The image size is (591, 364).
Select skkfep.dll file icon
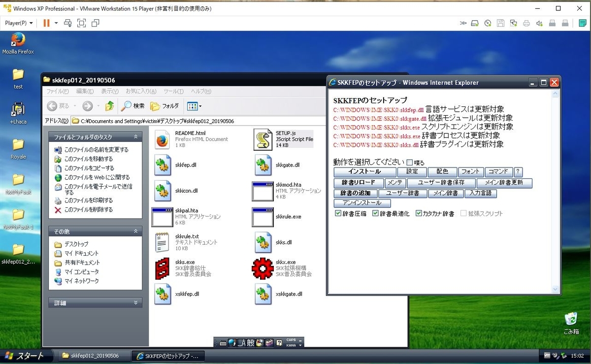coord(162,165)
